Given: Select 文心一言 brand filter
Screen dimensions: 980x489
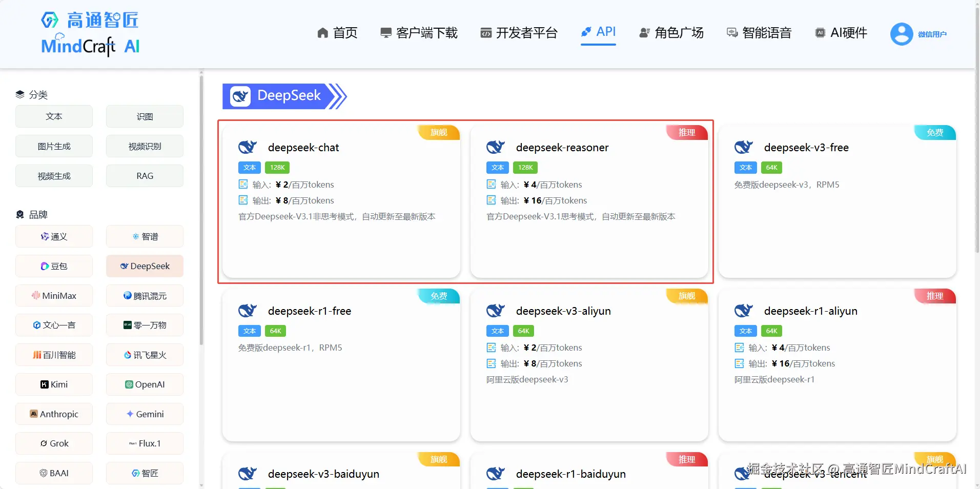Looking at the screenshot, I should point(54,325).
